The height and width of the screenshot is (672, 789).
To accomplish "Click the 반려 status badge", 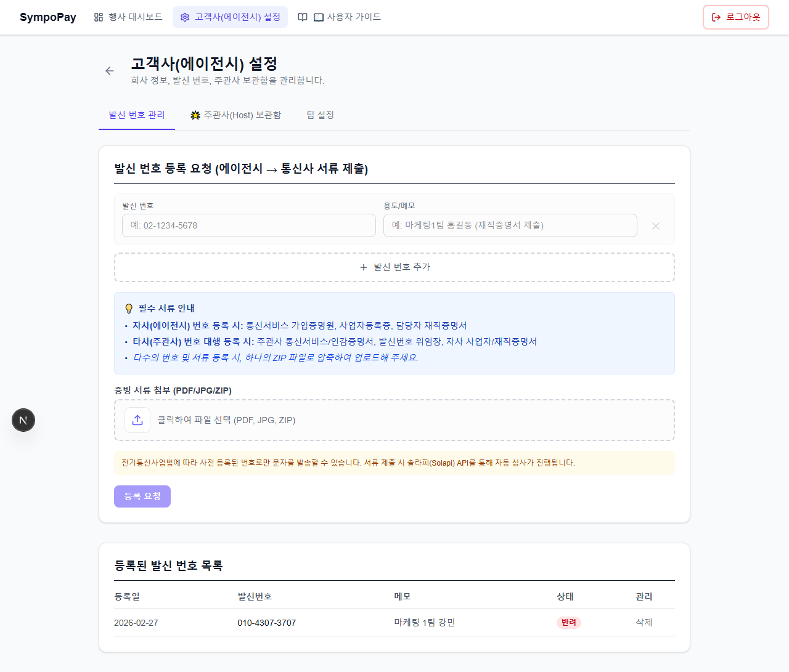I will point(568,623).
